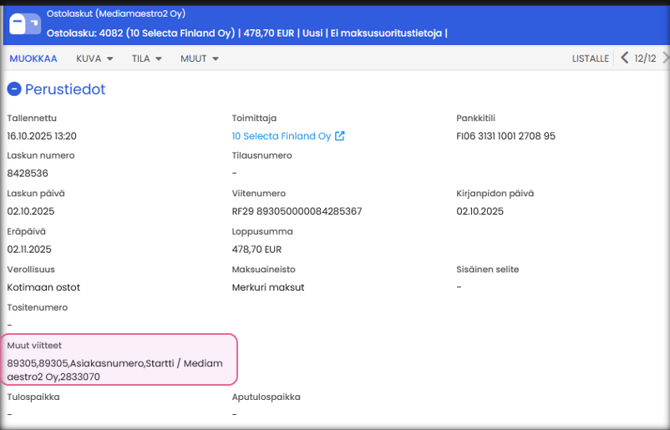670x430 pixels.
Task: Click the bank account number FI06 3131 1001 2708 95
Action: (505, 136)
